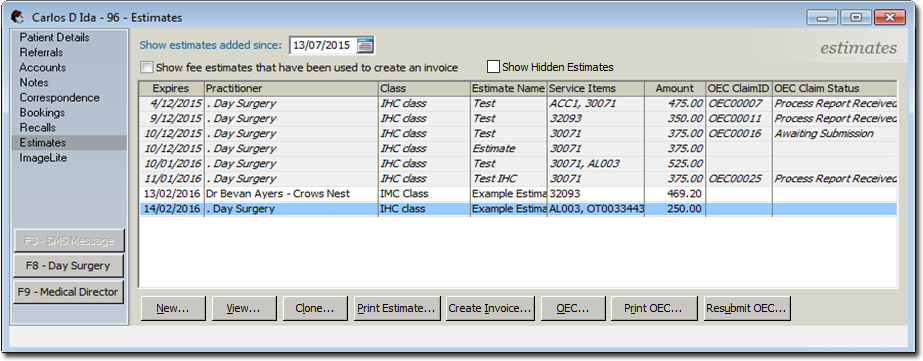
Task: Open Recalls in sidebar
Action: [x=37, y=128]
